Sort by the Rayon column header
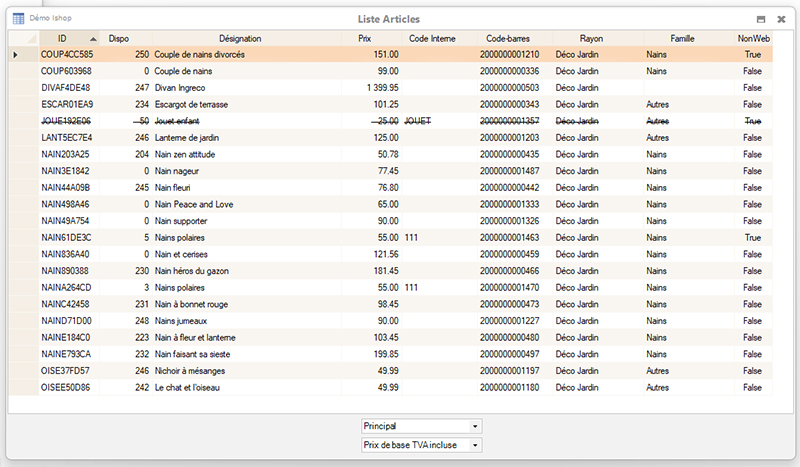 pos(591,38)
